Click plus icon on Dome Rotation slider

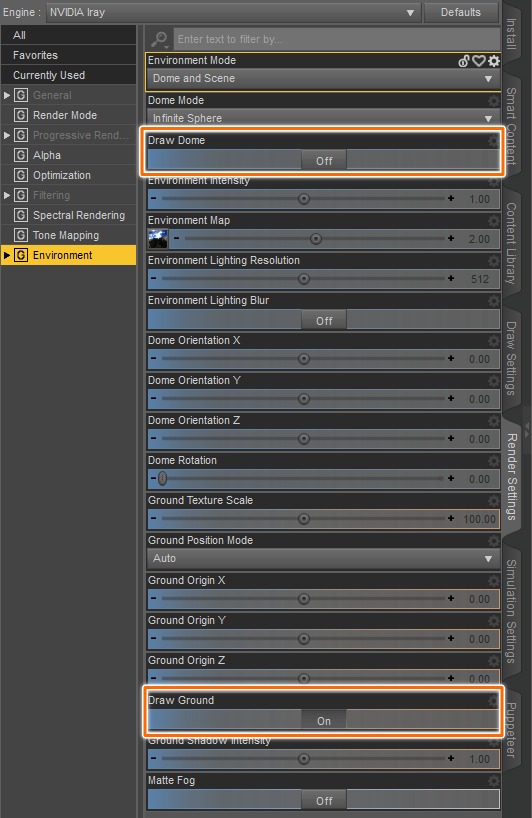pos(451,478)
